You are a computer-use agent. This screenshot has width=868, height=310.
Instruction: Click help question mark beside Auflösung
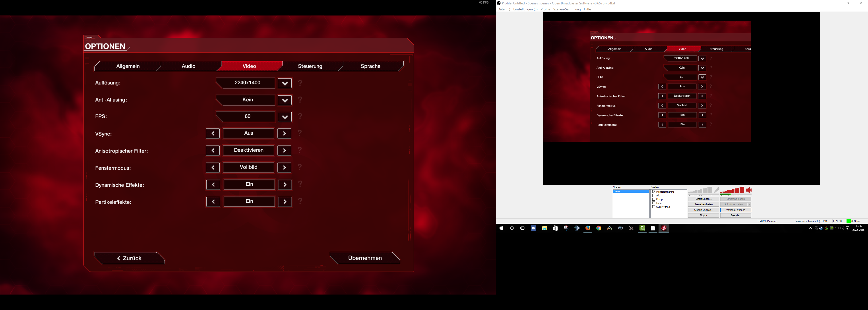(x=300, y=83)
